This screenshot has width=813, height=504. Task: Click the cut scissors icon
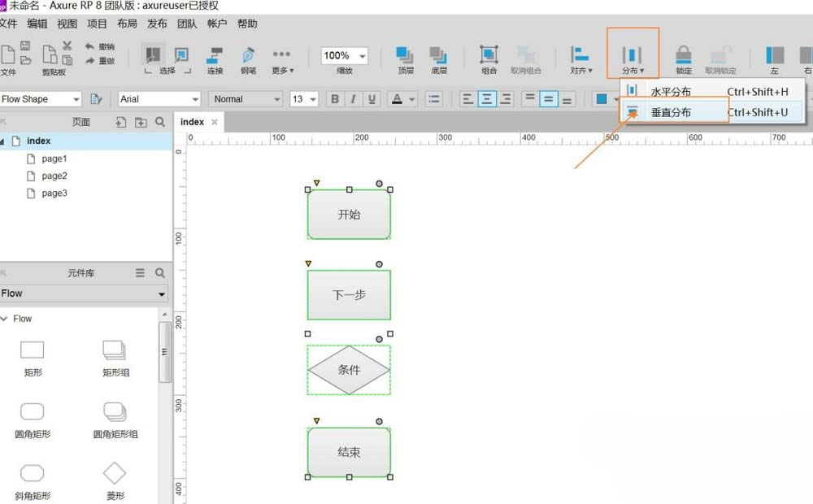(67, 46)
